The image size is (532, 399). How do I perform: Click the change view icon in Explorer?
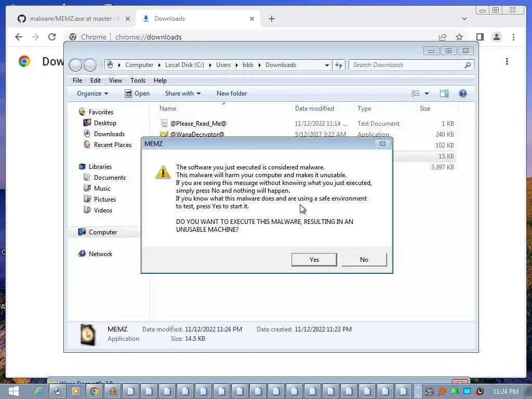415,94
